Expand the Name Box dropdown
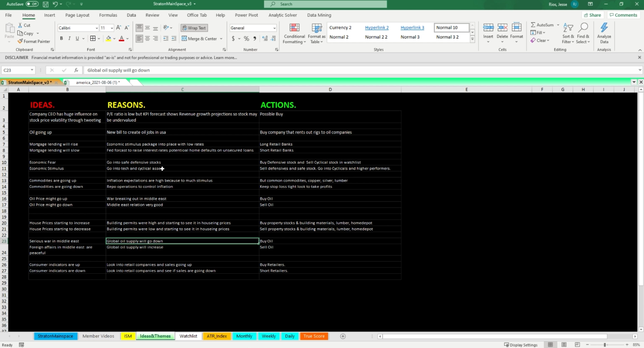Viewport: 644px width, 348px height. pyautogui.click(x=32, y=70)
